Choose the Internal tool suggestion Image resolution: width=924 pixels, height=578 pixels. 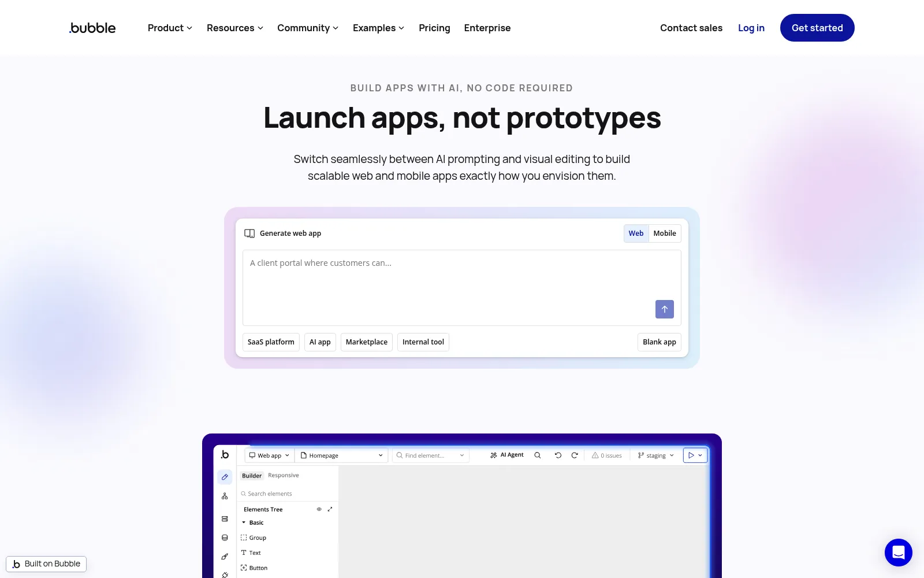coord(423,342)
